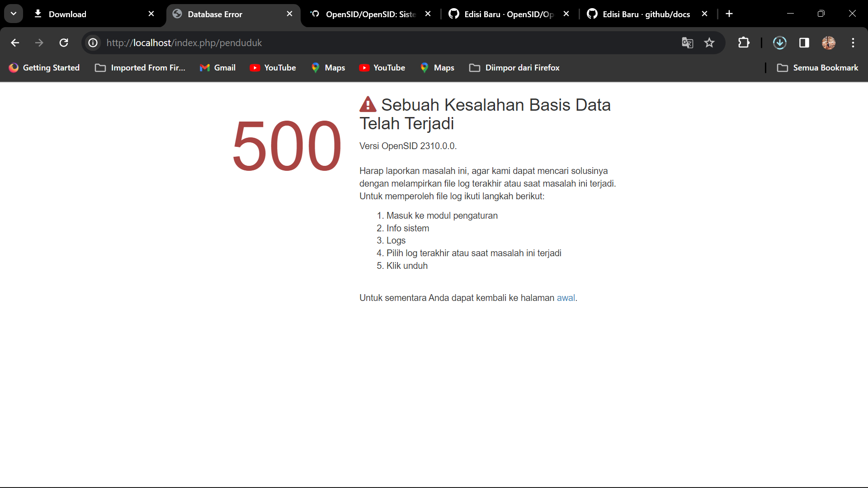Image resolution: width=868 pixels, height=488 pixels.
Task: Bookmark this page with the star icon
Action: (x=710, y=42)
